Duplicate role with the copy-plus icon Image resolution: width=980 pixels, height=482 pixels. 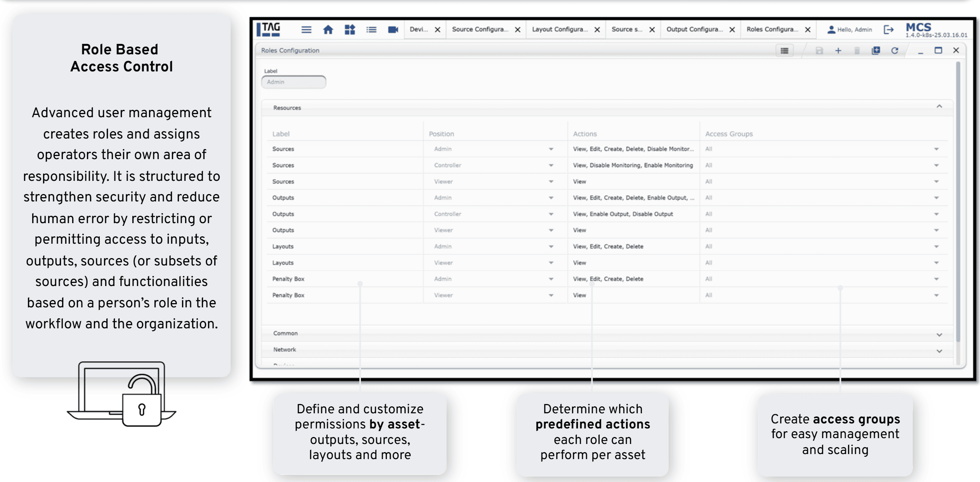876,50
